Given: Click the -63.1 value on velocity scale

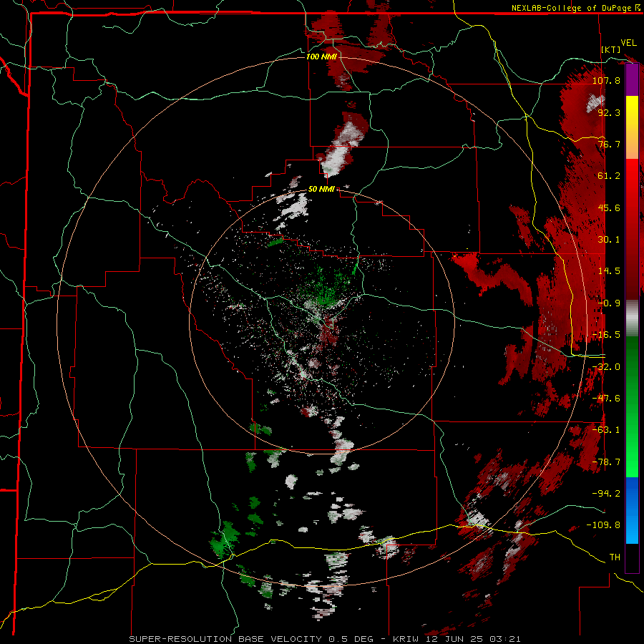Looking at the screenshot, I should pos(606,430).
